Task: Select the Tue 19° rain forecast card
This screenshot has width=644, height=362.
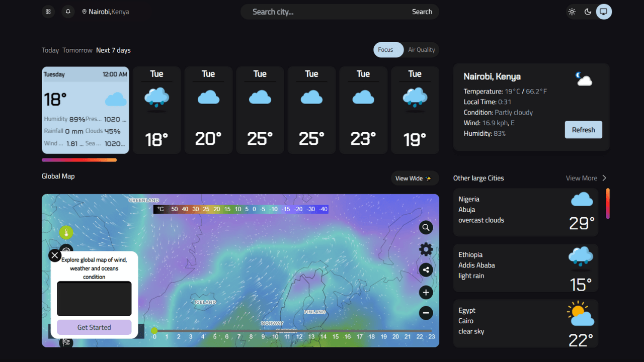Action: click(415, 110)
